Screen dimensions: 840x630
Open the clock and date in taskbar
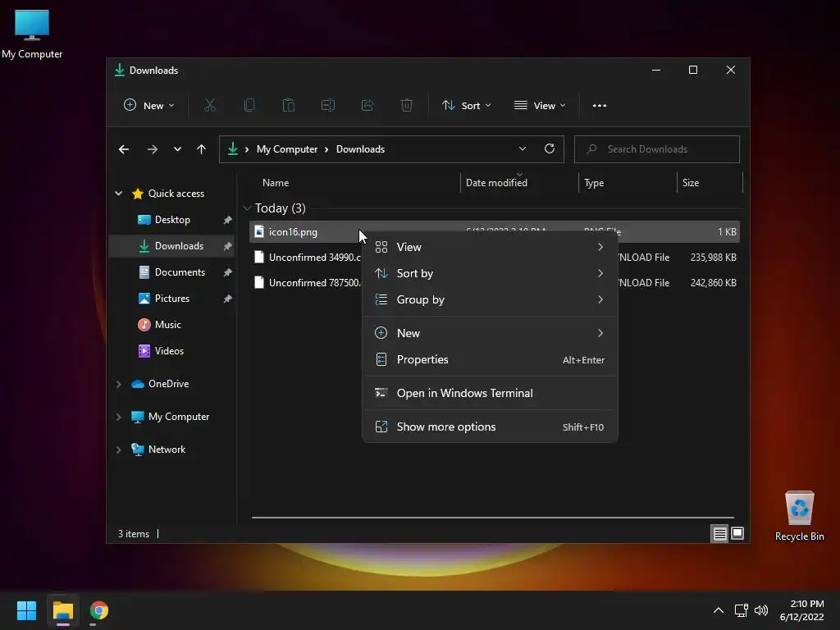(801, 610)
